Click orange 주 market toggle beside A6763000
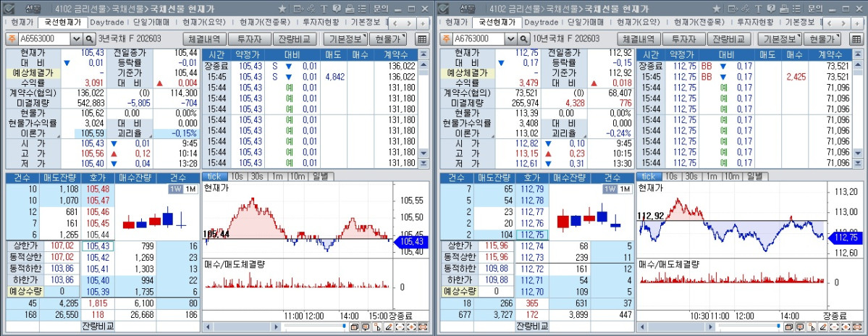Image resolution: width=868 pixels, height=336 pixels. pos(446,39)
